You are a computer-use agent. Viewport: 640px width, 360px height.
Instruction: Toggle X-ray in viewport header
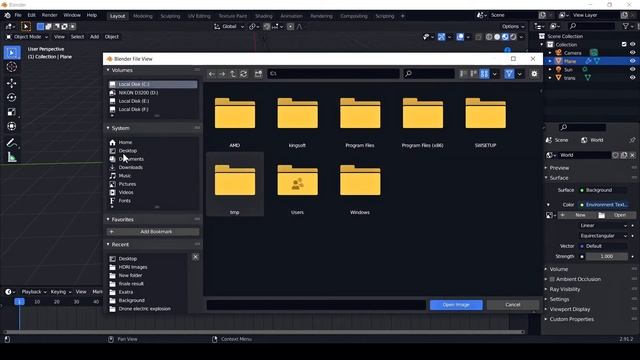[x=478, y=37]
